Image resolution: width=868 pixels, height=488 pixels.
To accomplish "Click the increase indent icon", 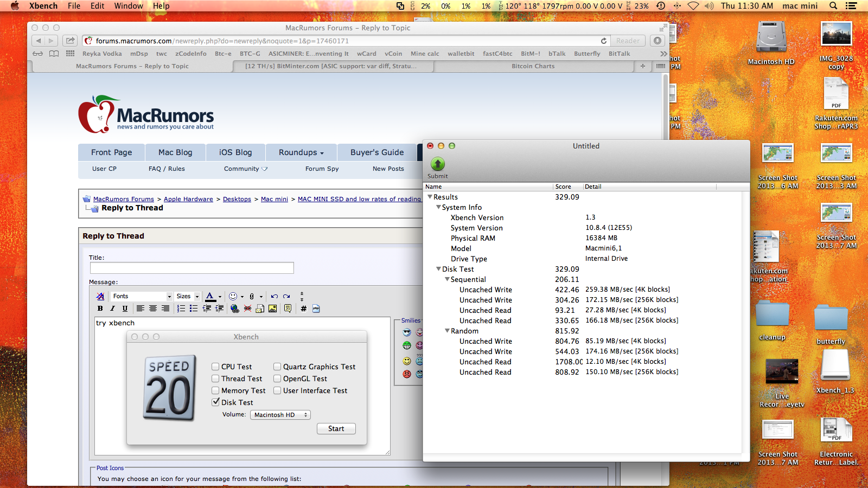I will click(219, 309).
